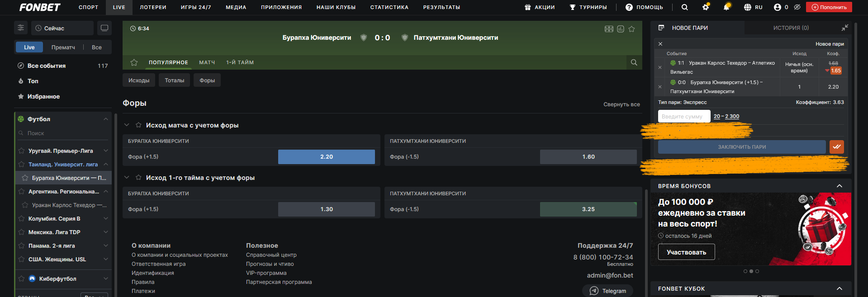Screen dimensions: 868x297
Task: Favorite the США. Женщины. USL star
Action: coord(21,259)
